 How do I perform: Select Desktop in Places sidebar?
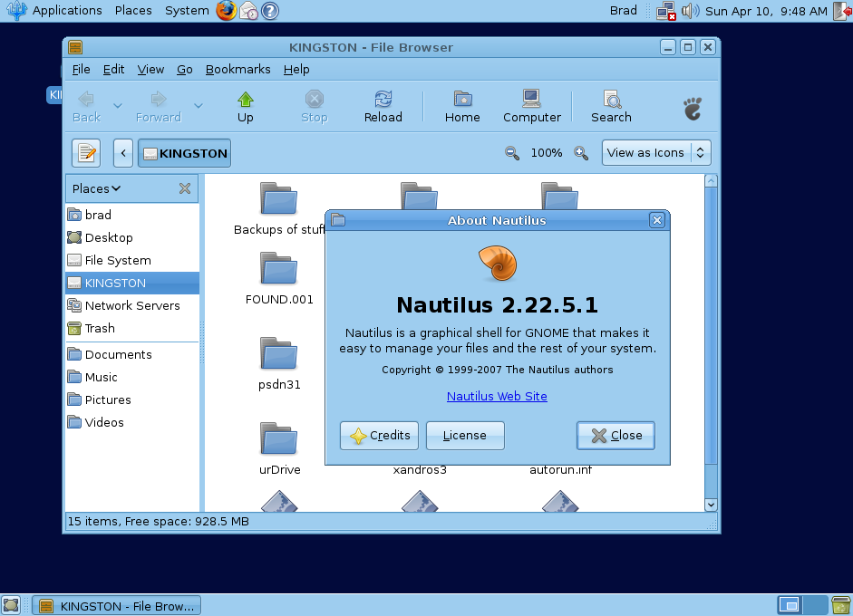pyautogui.click(x=132, y=237)
